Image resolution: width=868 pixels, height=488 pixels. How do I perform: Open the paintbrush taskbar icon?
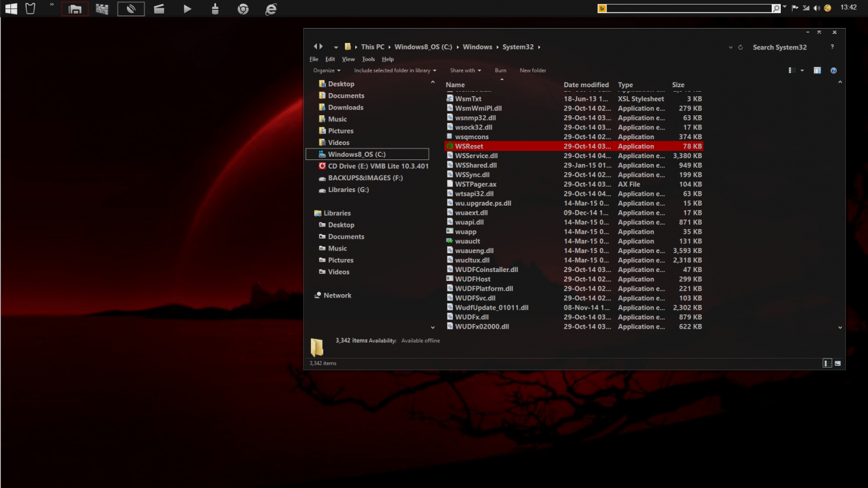click(x=215, y=9)
